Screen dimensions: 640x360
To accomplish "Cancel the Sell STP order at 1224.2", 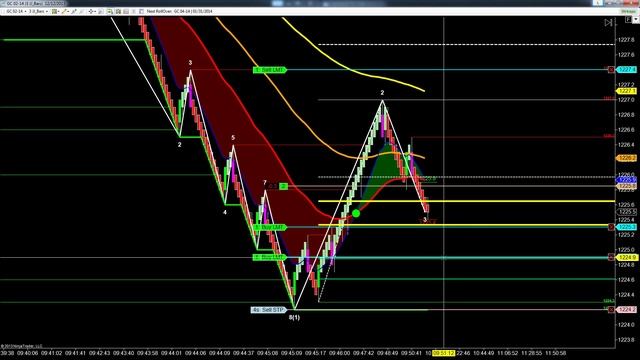I will coord(611,310).
